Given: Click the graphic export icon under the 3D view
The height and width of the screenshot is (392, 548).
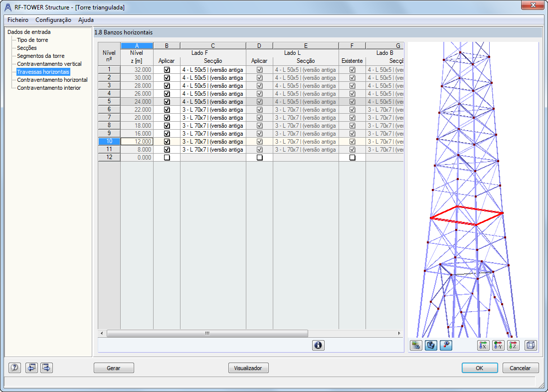Looking at the screenshot, I should [x=416, y=346].
